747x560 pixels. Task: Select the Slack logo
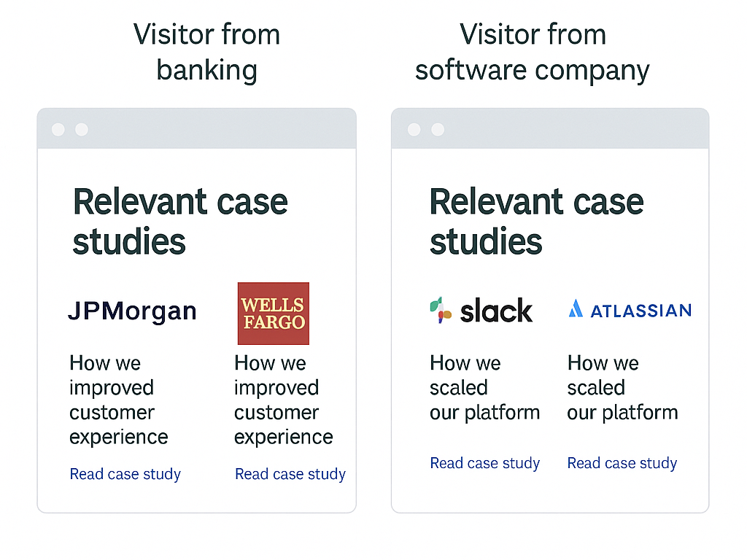(481, 311)
